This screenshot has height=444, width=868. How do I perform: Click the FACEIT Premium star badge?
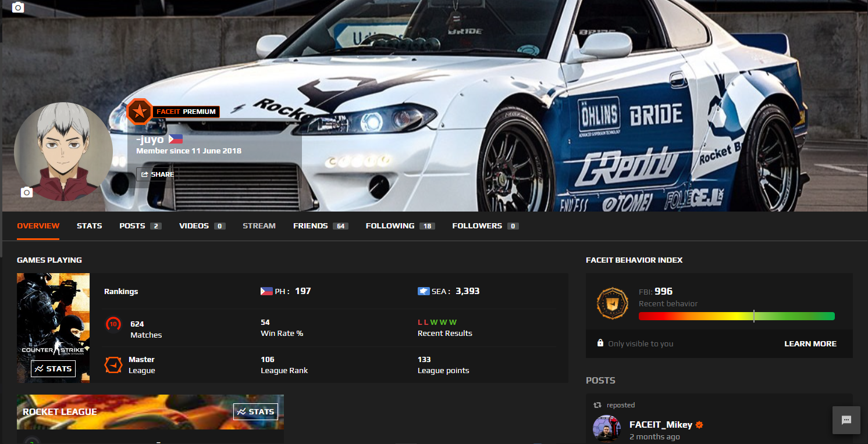pyautogui.click(x=140, y=112)
